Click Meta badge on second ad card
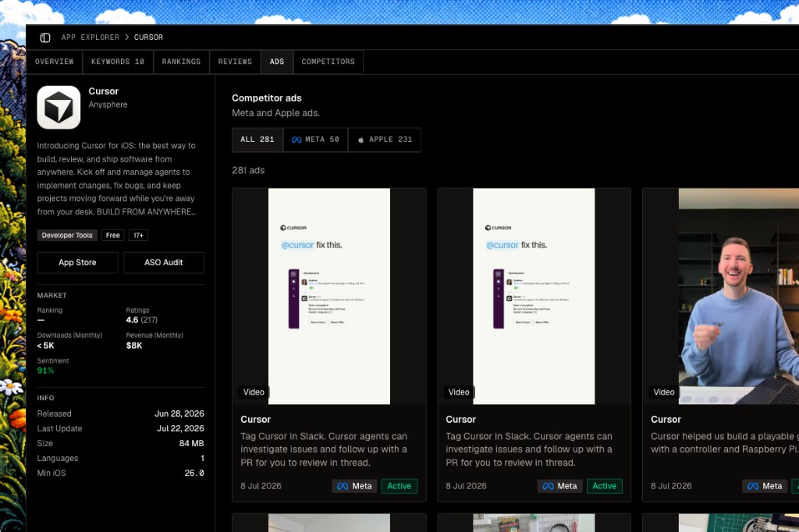Screen dimensions: 799x532 pos(559,486)
